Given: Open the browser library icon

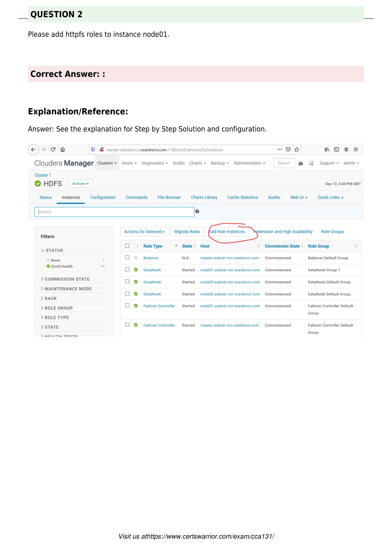Looking at the screenshot, I should coord(327,149).
